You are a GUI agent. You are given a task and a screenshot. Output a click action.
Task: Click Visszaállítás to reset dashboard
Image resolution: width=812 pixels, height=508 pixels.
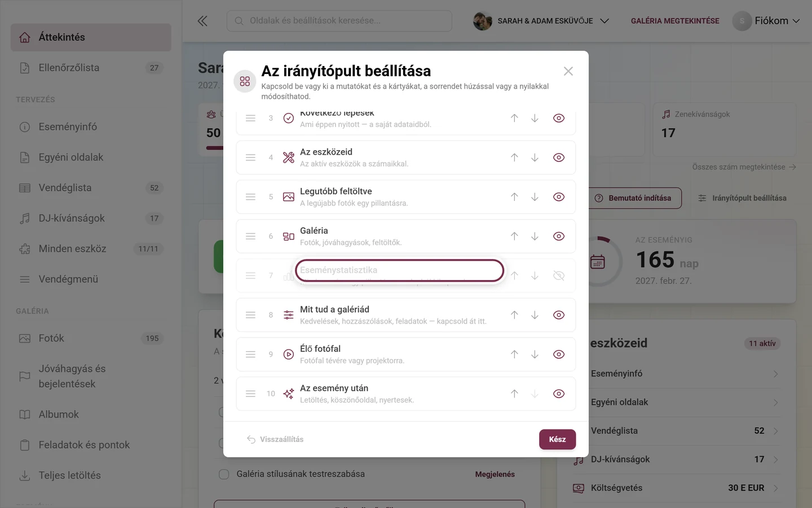pos(275,439)
